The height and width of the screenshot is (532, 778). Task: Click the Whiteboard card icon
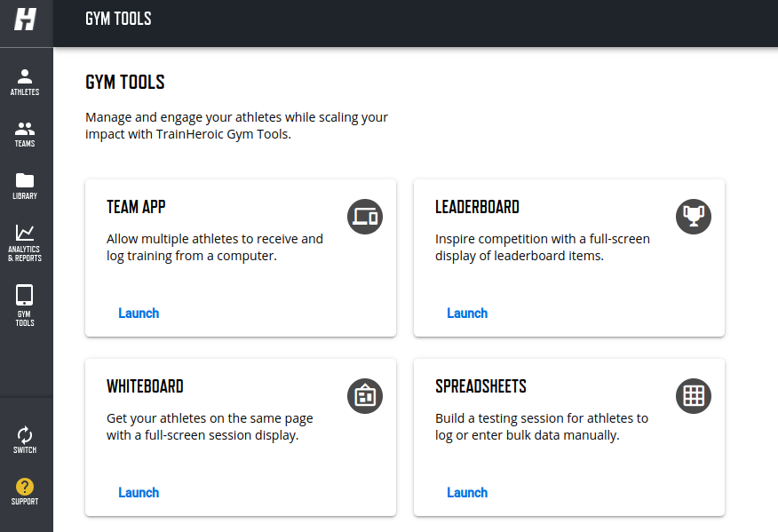365,396
